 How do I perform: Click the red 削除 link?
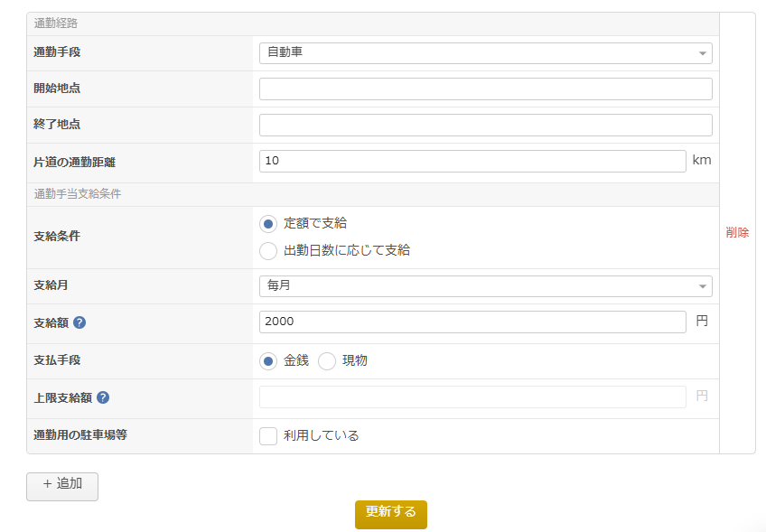[737, 232]
